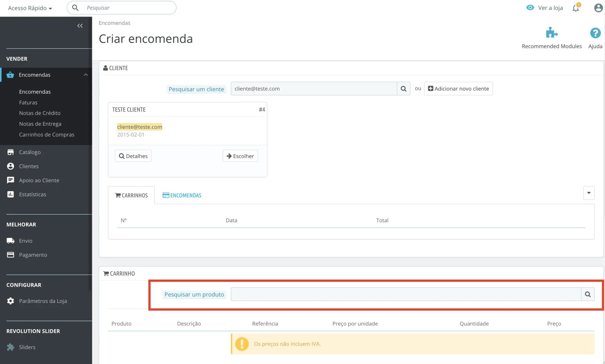Click the Escolher customer button
The image size is (605, 364).
240,156
